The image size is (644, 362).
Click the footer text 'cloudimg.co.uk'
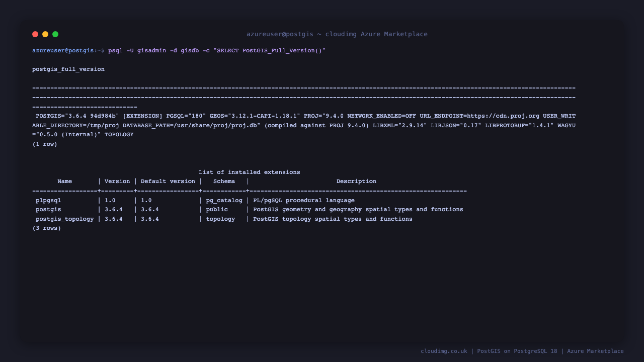click(444, 351)
